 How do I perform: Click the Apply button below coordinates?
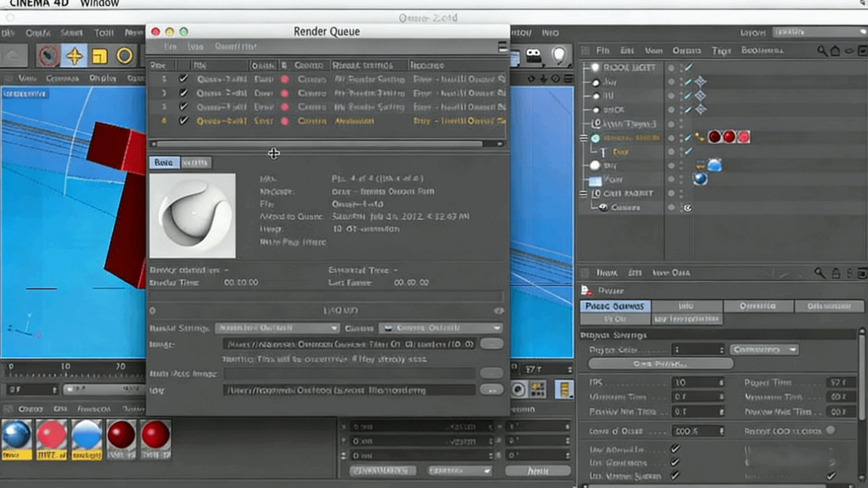pos(538,471)
